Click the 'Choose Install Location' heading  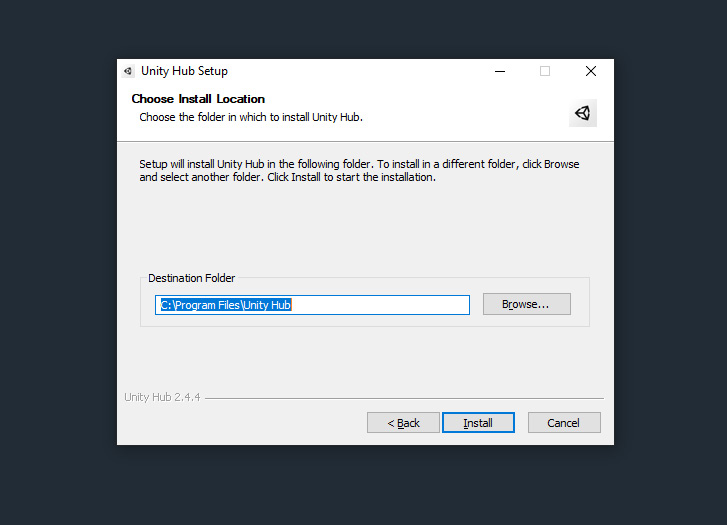(x=198, y=99)
